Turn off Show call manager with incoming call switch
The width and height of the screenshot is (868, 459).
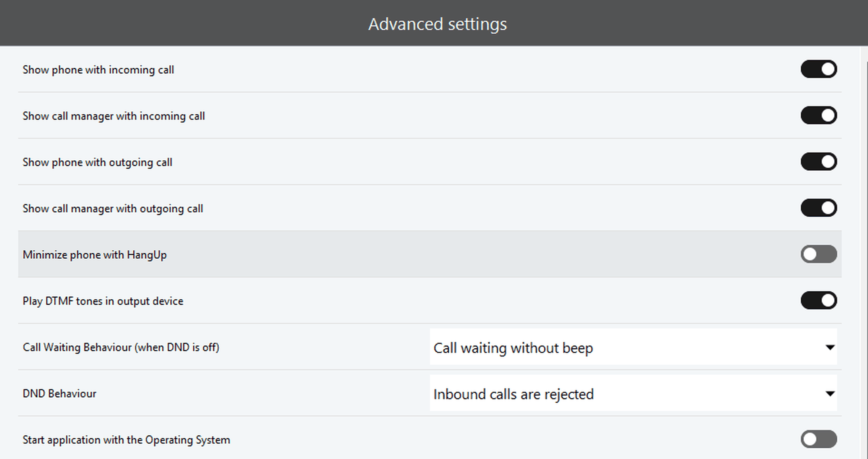[x=819, y=116]
